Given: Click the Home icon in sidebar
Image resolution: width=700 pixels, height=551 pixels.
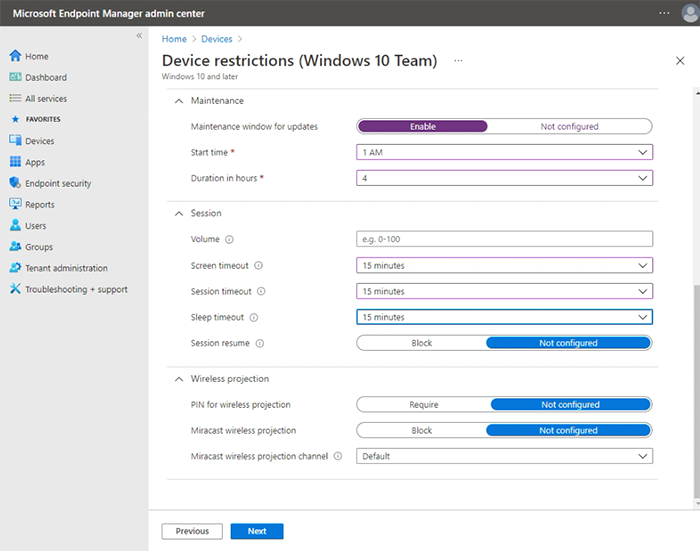Looking at the screenshot, I should point(15,56).
